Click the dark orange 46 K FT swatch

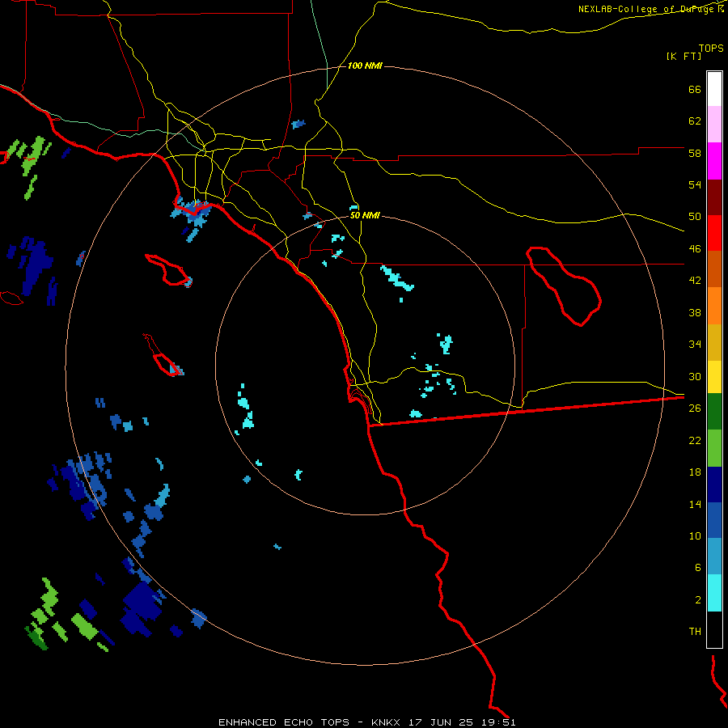tap(714, 269)
